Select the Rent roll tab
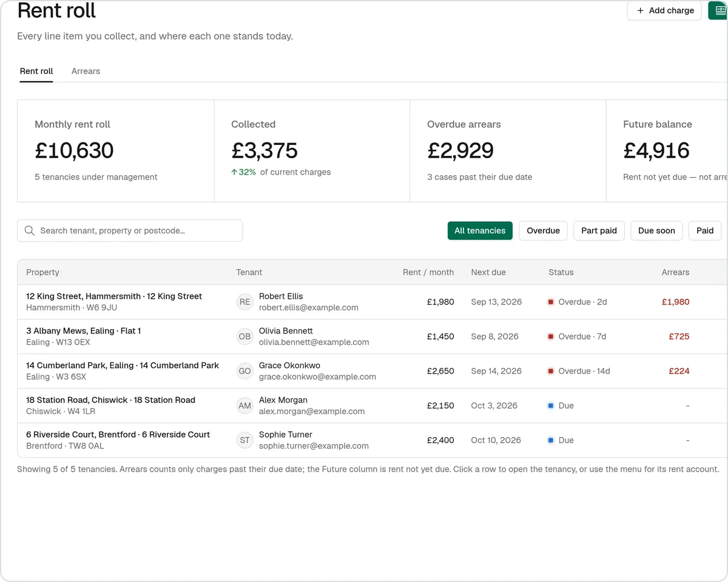 pyautogui.click(x=36, y=71)
